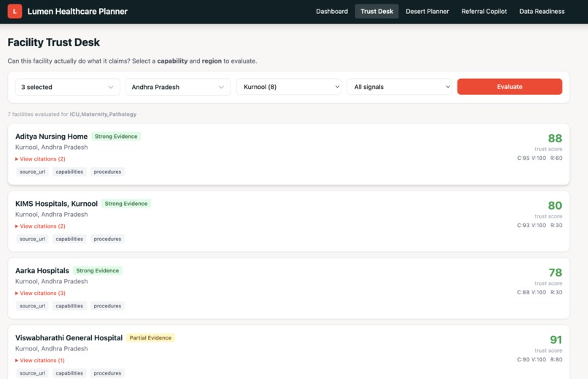
Task: Click procedures tag in Aarka Hospitals card
Action: coord(107,306)
